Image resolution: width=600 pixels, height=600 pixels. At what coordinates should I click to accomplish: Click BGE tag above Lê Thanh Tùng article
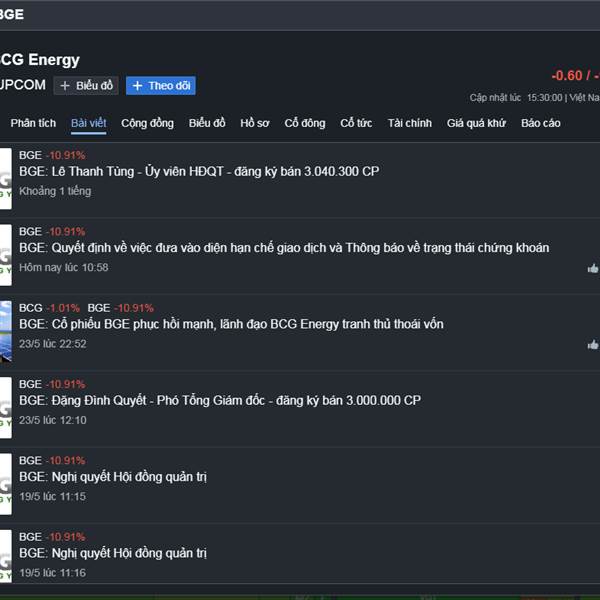pos(52,155)
